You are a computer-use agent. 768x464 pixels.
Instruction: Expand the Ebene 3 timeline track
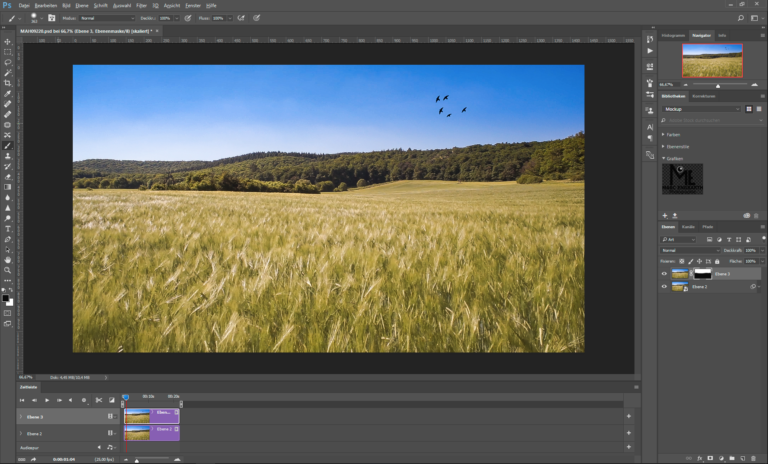21,417
